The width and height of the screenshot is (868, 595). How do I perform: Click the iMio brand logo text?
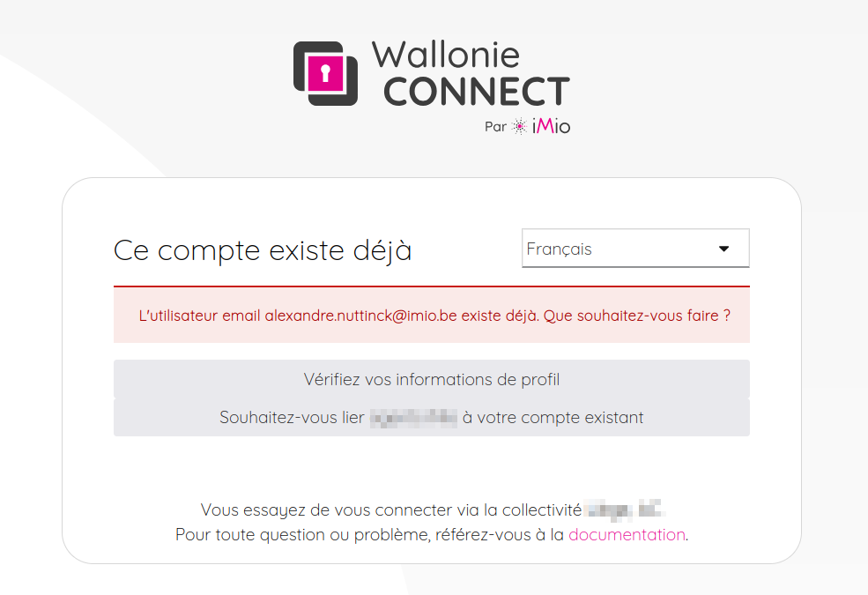(552, 127)
